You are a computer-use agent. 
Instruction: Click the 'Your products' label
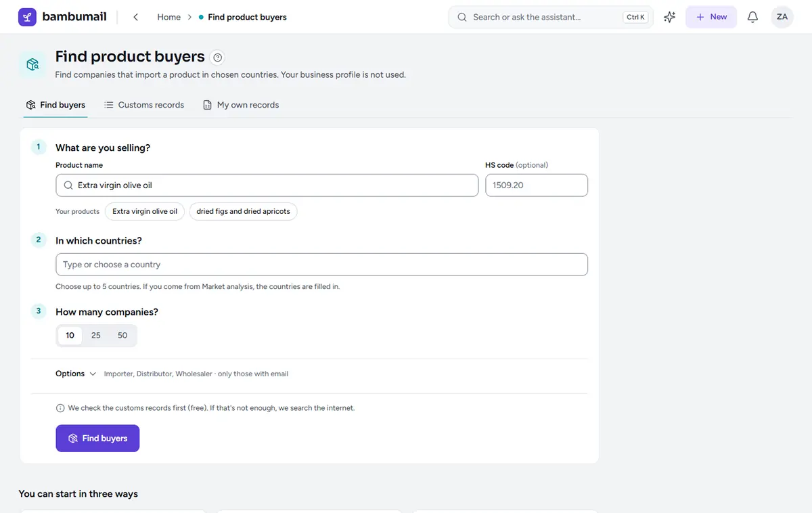pos(77,212)
